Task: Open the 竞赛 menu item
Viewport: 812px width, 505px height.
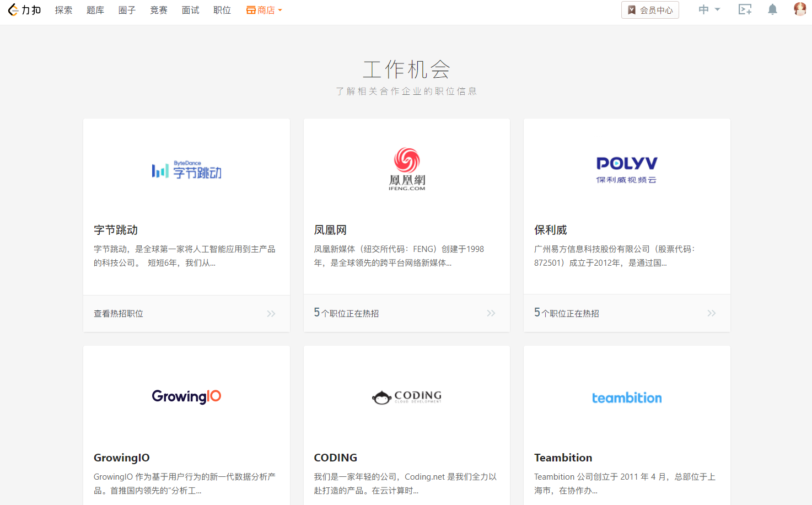Action: [158, 9]
